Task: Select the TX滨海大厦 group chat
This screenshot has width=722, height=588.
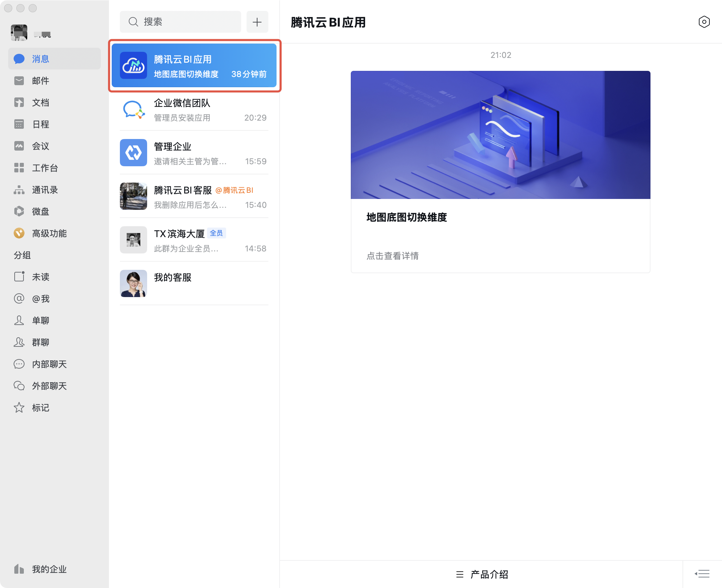Action: (x=194, y=241)
